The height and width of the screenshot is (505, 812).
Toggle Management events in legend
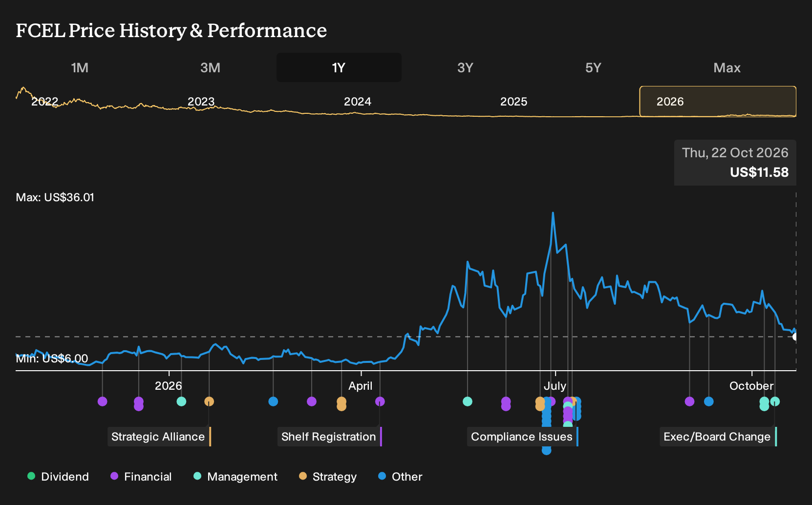(235, 477)
